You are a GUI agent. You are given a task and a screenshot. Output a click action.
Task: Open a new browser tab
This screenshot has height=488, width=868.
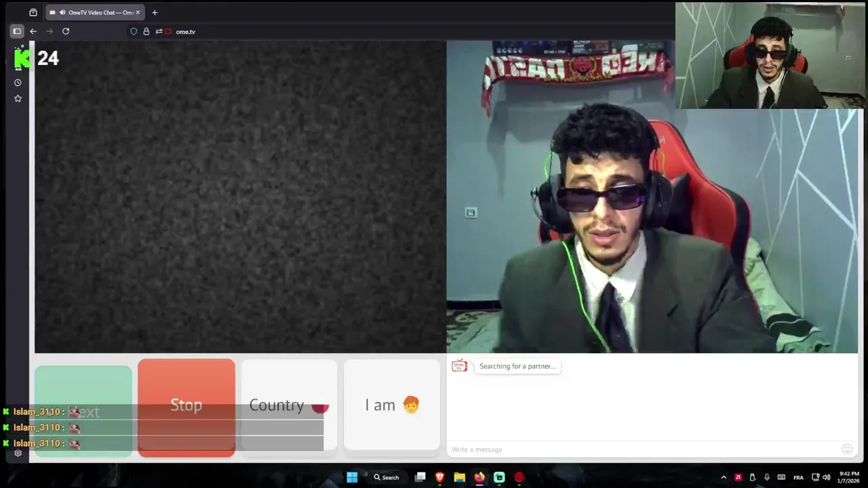pos(155,12)
